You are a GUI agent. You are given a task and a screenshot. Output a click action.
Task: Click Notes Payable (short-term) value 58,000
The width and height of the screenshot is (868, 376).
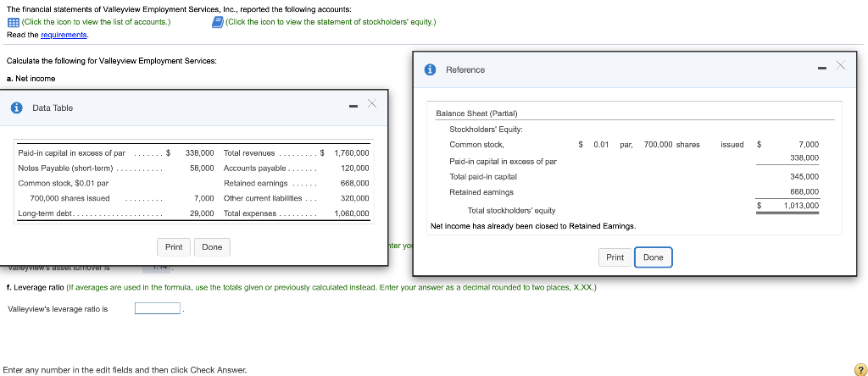coord(202,168)
